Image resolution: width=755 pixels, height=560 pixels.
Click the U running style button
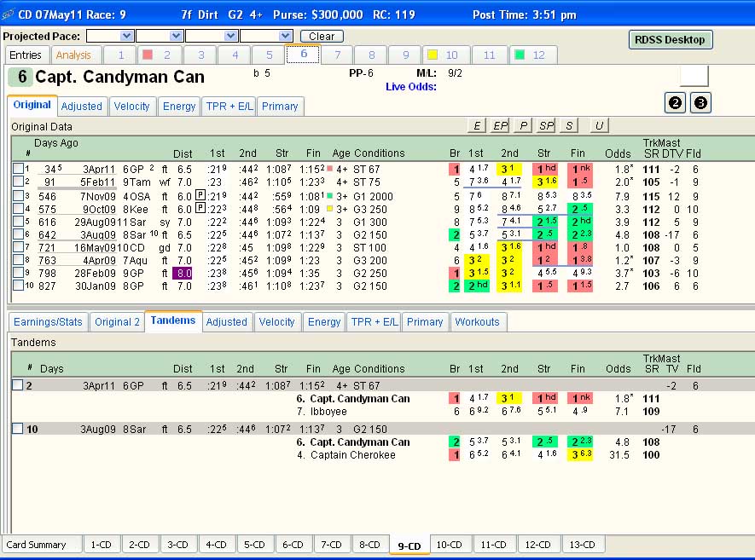click(600, 125)
